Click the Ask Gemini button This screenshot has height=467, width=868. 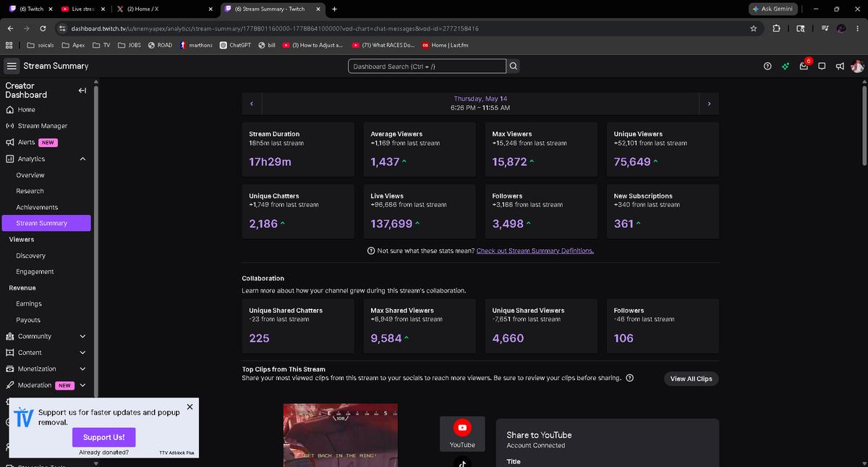[x=773, y=9]
